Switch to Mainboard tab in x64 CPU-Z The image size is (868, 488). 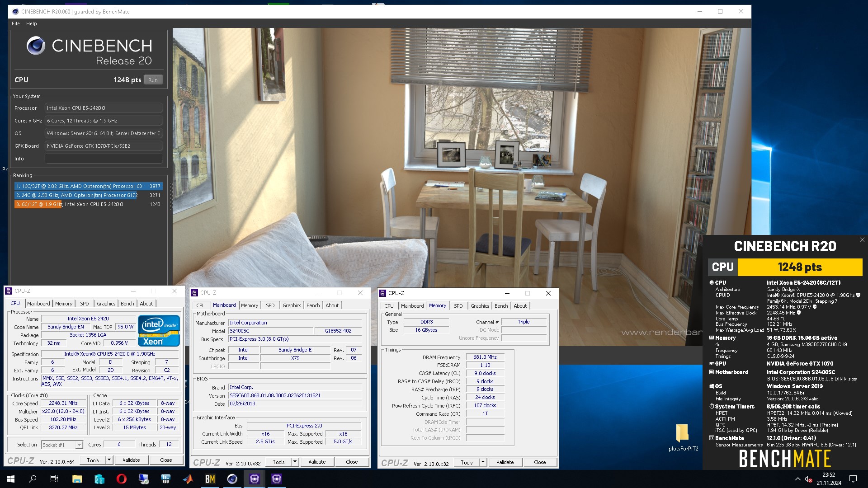38,304
